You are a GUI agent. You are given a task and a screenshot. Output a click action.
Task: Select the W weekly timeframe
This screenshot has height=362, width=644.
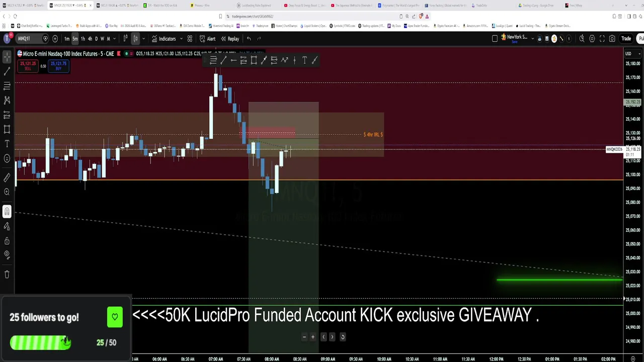coord(102,39)
